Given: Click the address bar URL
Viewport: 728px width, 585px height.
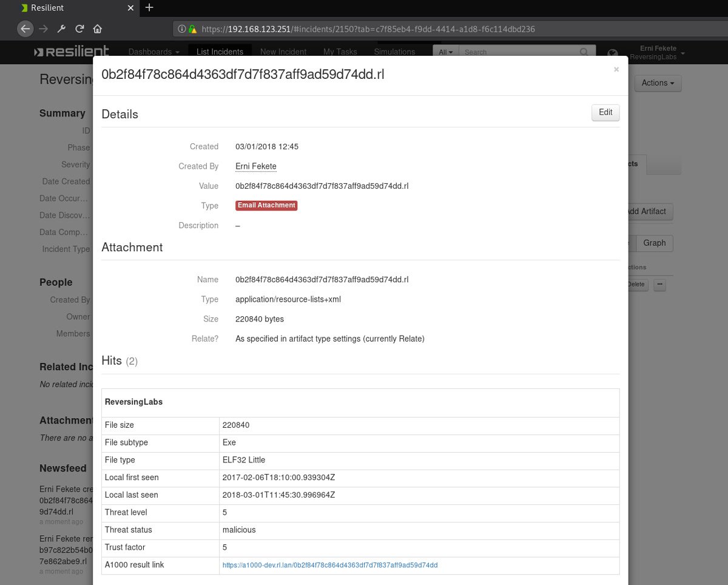Looking at the screenshot, I should click(x=368, y=29).
